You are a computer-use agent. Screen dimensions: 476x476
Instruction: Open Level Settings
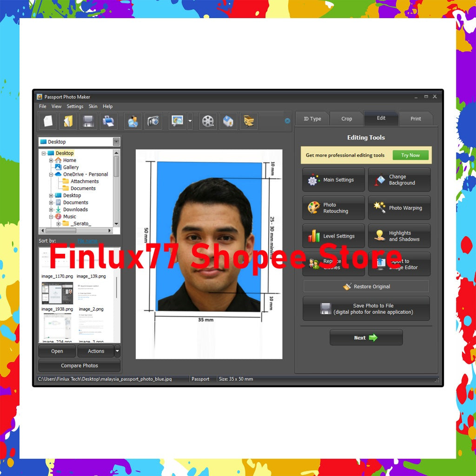pos(333,236)
